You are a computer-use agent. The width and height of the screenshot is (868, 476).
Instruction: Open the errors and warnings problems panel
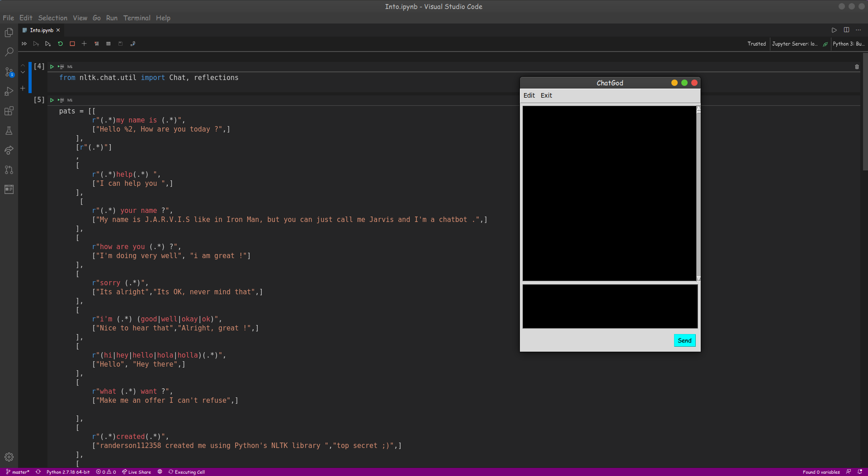click(x=106, y=472)
